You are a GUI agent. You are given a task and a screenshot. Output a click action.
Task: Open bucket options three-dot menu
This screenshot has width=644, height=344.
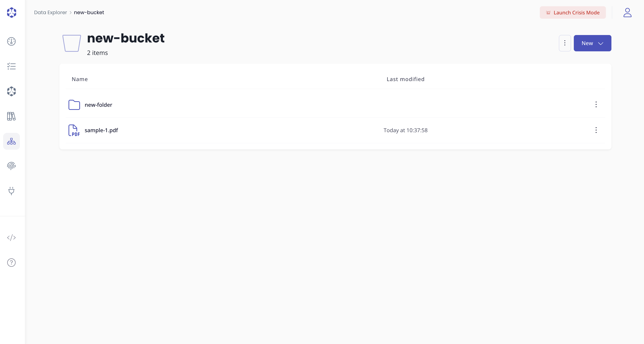pyautogui.click(x=565, y=43)
